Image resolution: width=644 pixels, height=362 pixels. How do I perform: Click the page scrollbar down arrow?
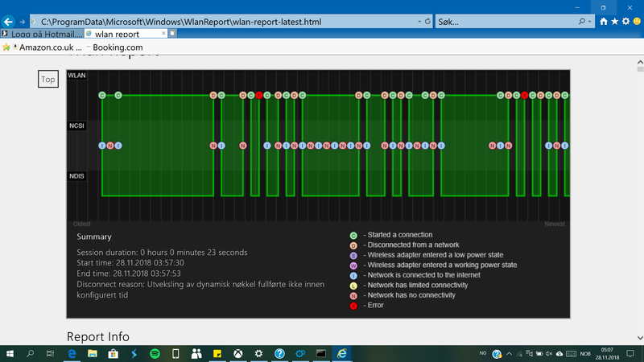tap(640, 338)
